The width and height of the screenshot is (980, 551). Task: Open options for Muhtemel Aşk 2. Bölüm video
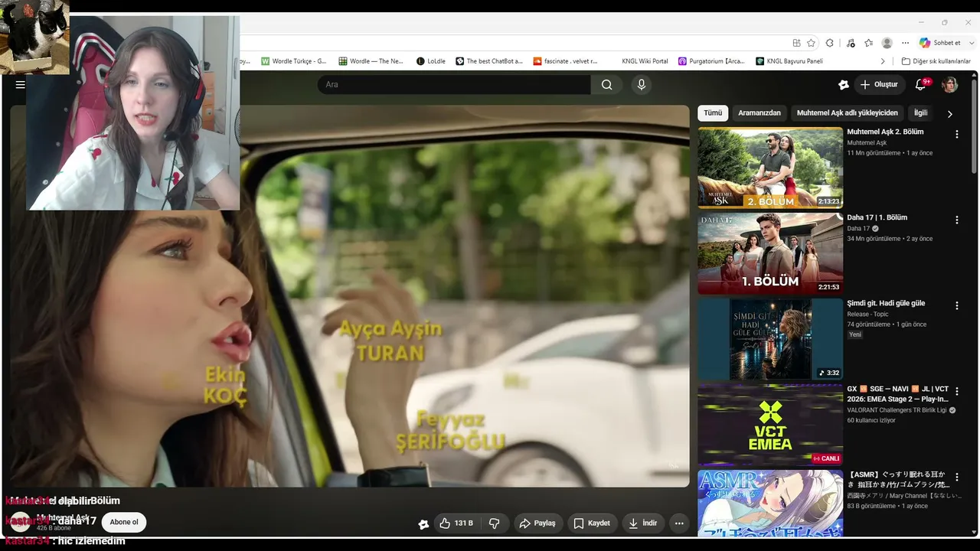click(956, 134)
